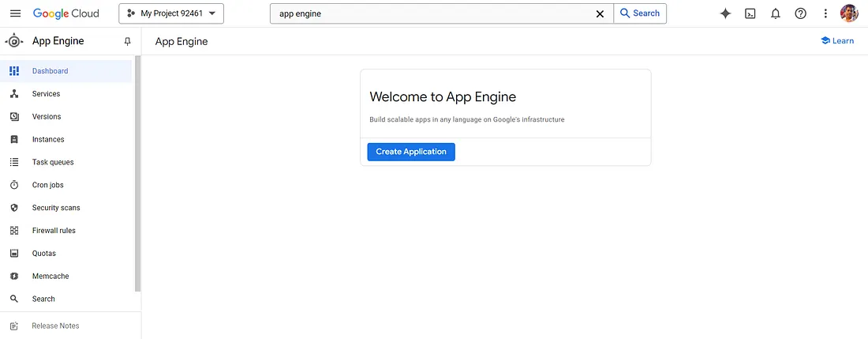868x339 pixels.
Task: Open Memcache page
Action: pos(65,276)
